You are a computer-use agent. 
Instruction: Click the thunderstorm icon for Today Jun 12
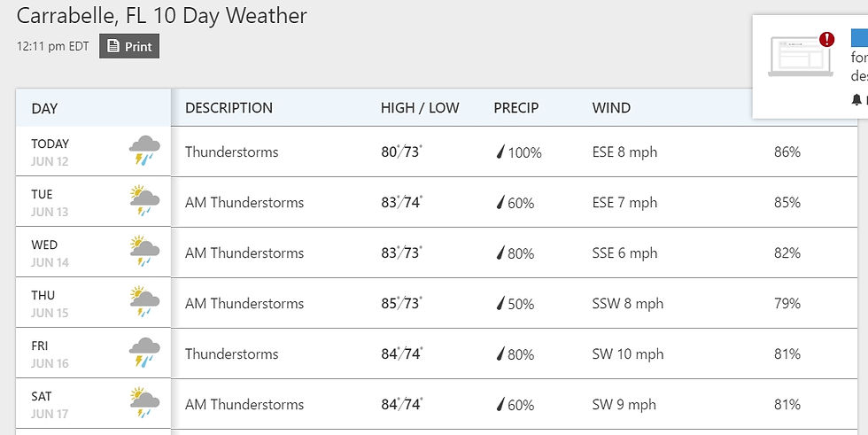(x=144, y=151)
